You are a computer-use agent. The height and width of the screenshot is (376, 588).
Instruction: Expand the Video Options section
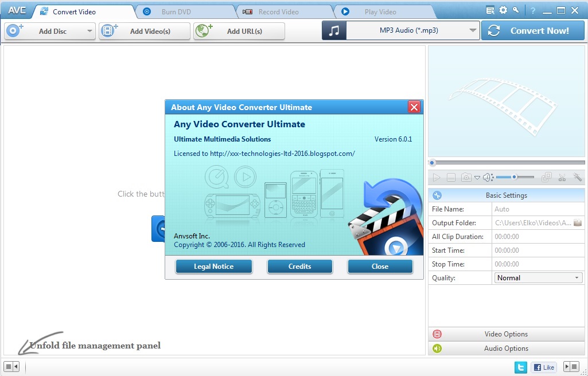click(x=506, y=334)
